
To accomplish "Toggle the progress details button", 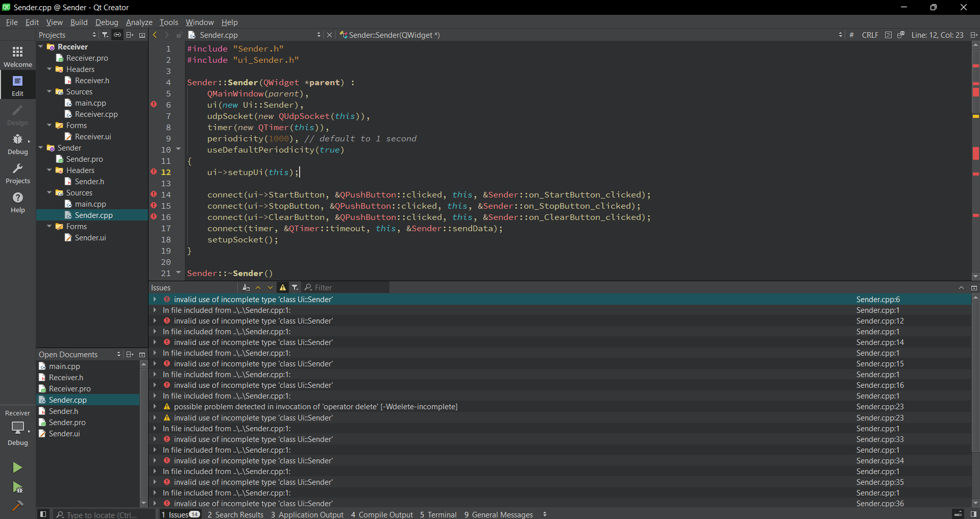I will pyautogui.click(x=958, y=514).
